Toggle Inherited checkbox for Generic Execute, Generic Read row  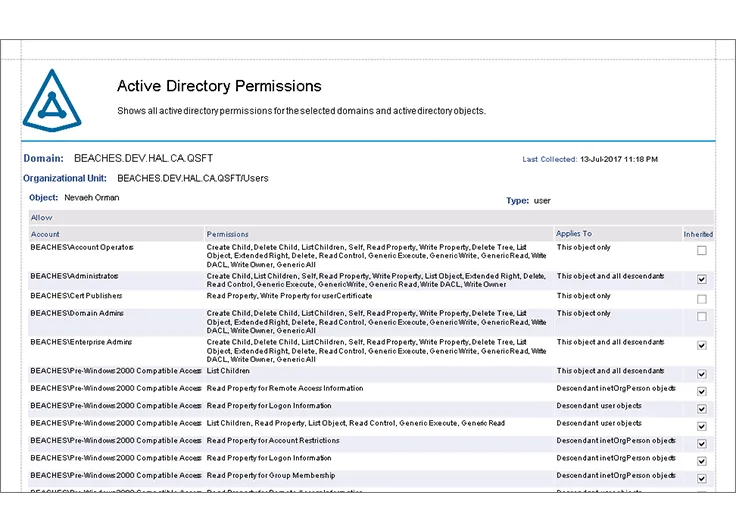[701, 426]
